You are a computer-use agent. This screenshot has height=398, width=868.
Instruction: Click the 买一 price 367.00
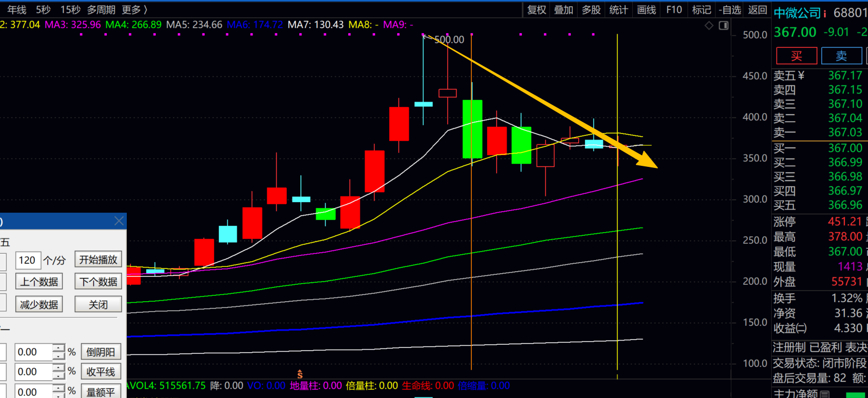click(x=845, y=148)
